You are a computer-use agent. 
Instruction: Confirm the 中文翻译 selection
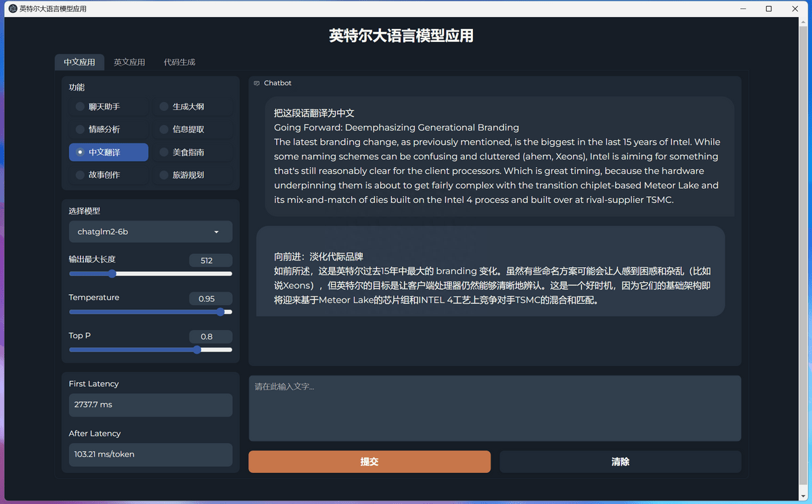108,152
